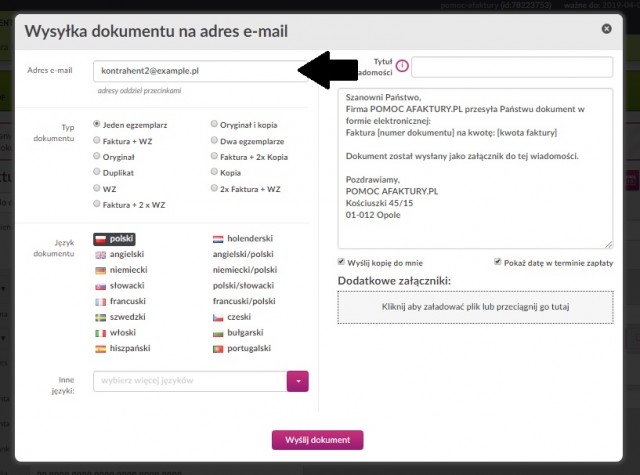640x475 pixels.
Task: Close the e-mail dispatch dialog
Action: pos(607,29)
